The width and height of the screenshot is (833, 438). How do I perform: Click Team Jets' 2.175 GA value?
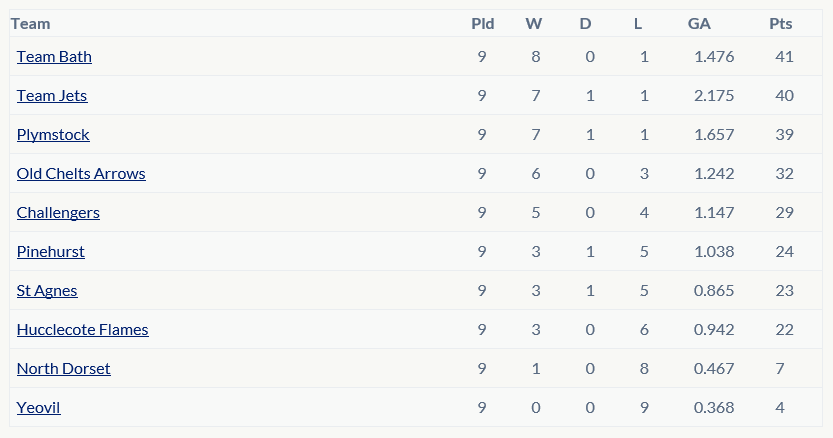(x=714, y=96)
